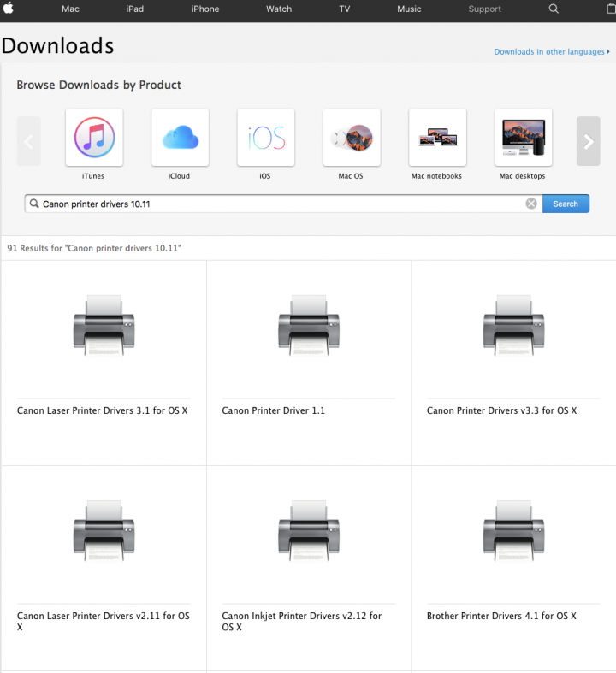
Task: Click the iTunes product icon
Action: (x=94, y=138)
